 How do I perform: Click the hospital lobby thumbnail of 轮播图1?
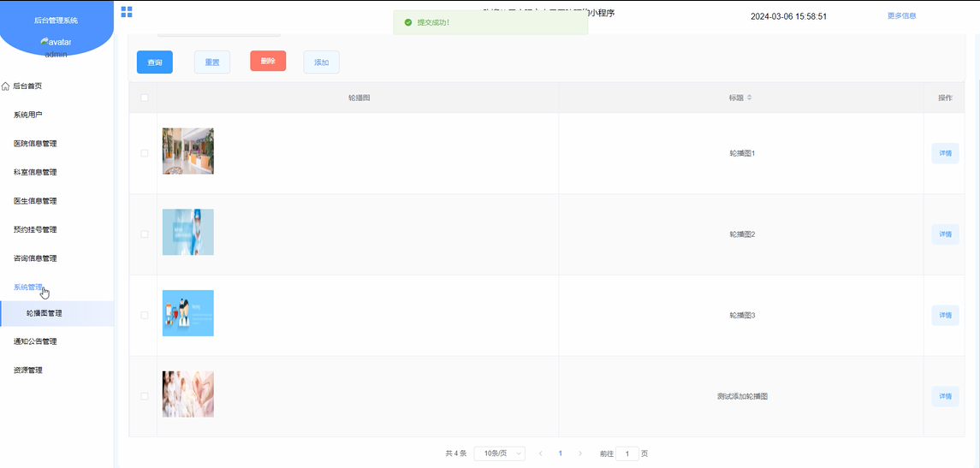tap(188, 151)
